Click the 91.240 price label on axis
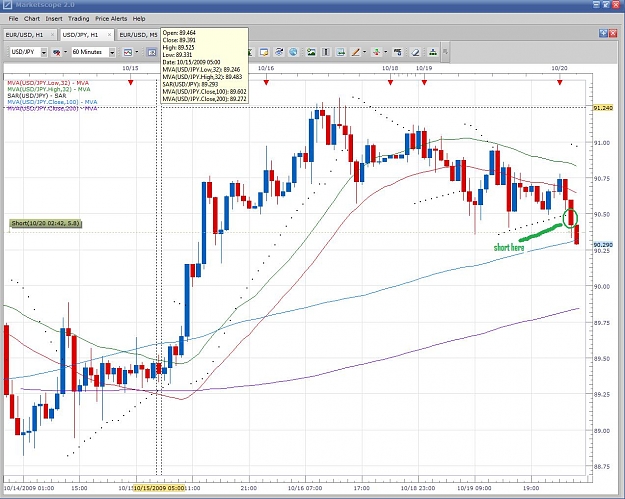 603,108
